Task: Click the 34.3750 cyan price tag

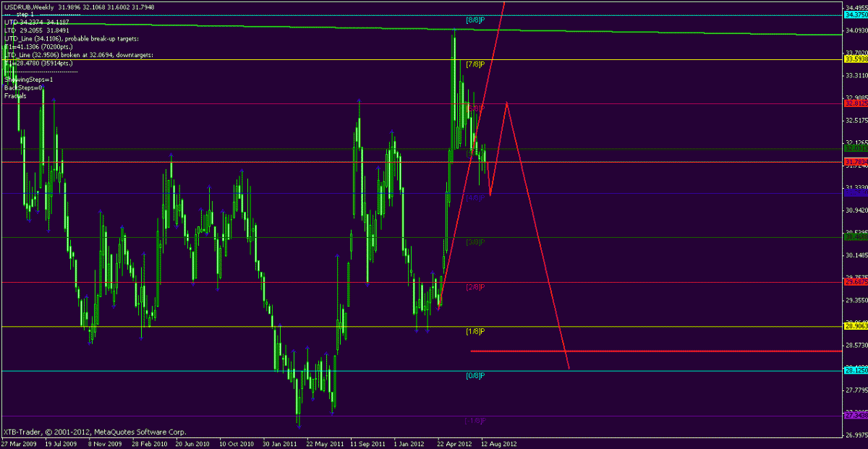Action: 855,14
